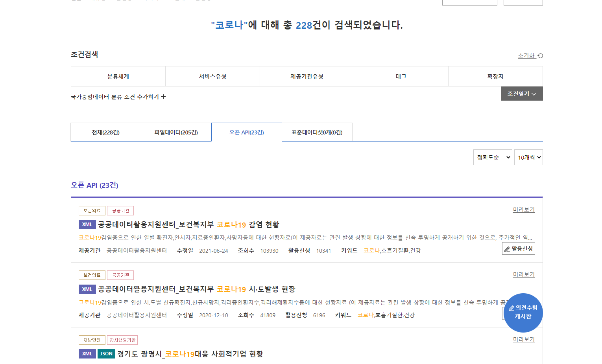
Task: Open the 정확도순 sort dropdown
Action: (x=493, y=157)
